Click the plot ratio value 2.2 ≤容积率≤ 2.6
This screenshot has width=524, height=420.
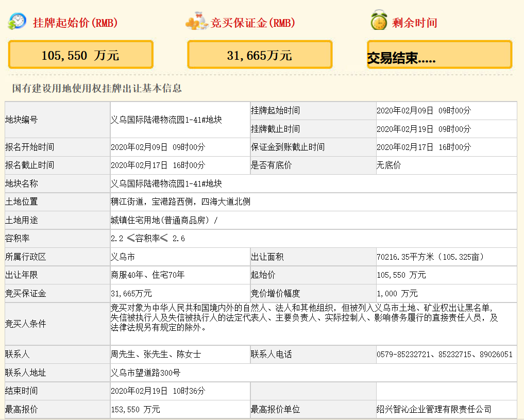147,239
